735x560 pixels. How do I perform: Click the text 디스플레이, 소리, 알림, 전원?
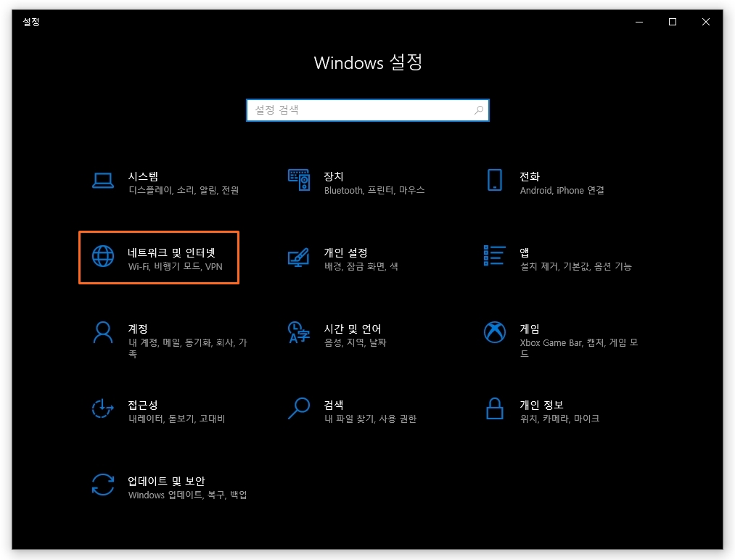point(184,190)
